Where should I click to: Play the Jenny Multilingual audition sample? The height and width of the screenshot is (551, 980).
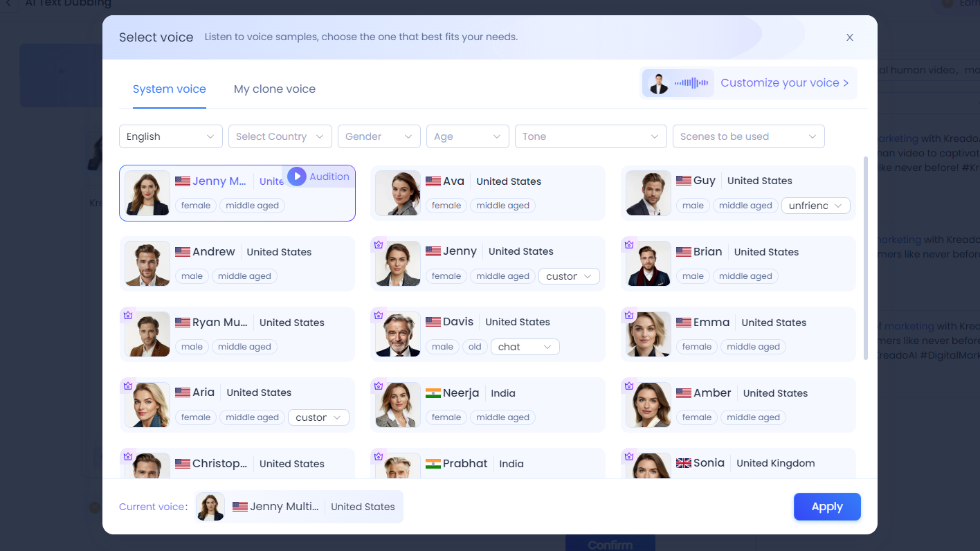click(297, 177)
